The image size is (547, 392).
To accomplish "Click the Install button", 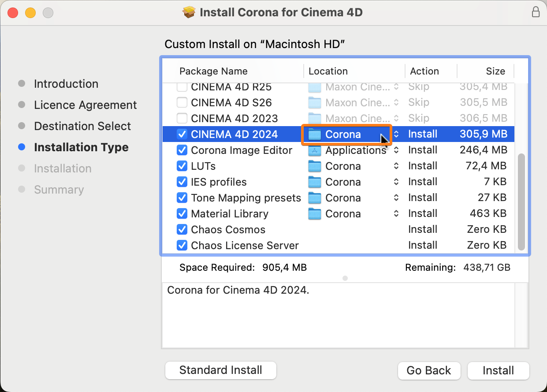I will pos(499,371).
